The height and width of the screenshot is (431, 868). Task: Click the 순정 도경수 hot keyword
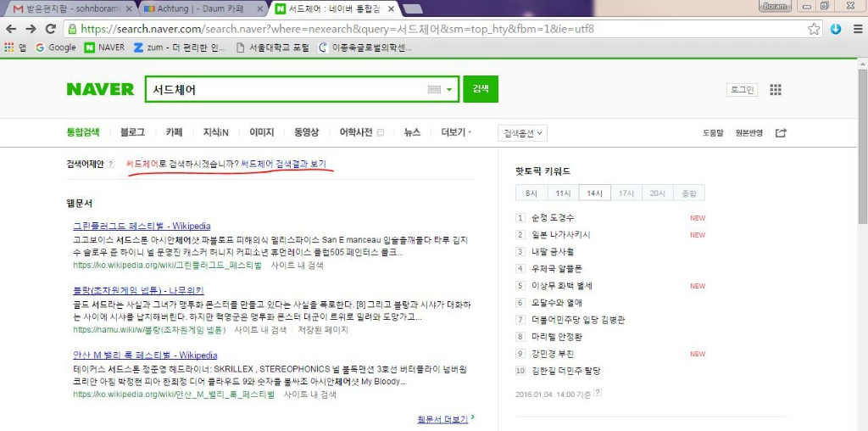553,218
